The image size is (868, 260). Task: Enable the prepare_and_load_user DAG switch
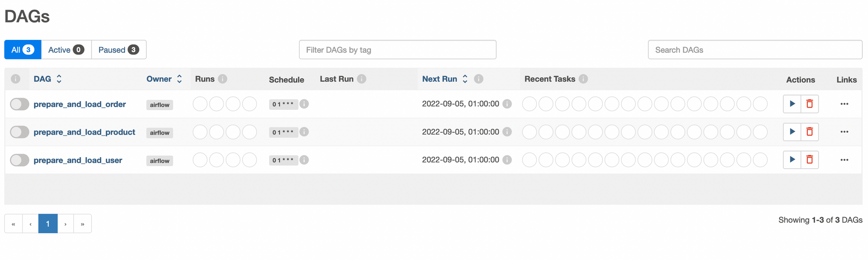pos(20,160)
